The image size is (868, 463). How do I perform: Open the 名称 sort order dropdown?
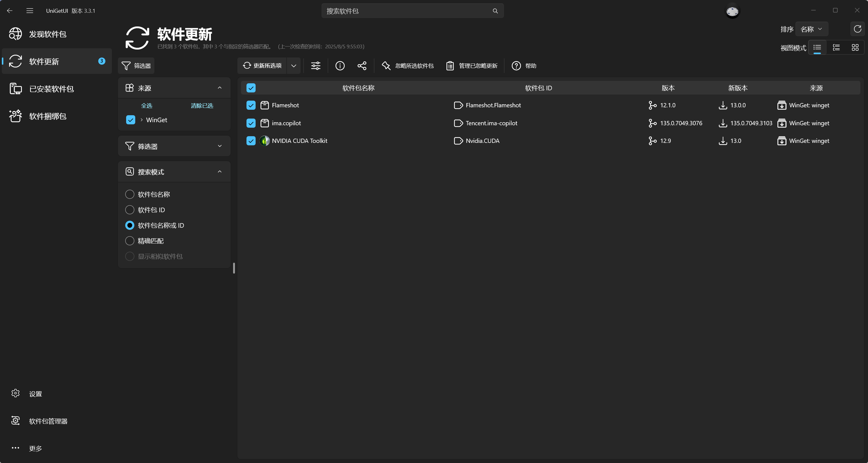click(x=811, y=29)
